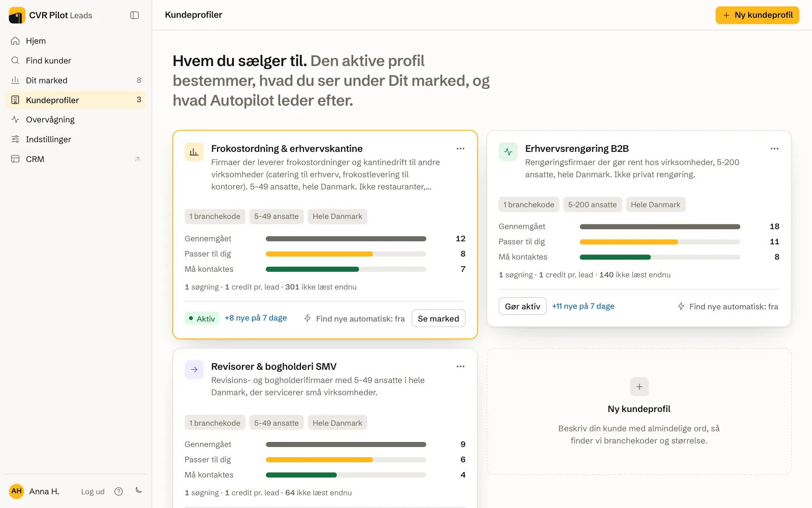The height and width of the screenshot is (508, 812).
Task: Click the lightning icon on Frokostordning card
Action: (308, 319)
